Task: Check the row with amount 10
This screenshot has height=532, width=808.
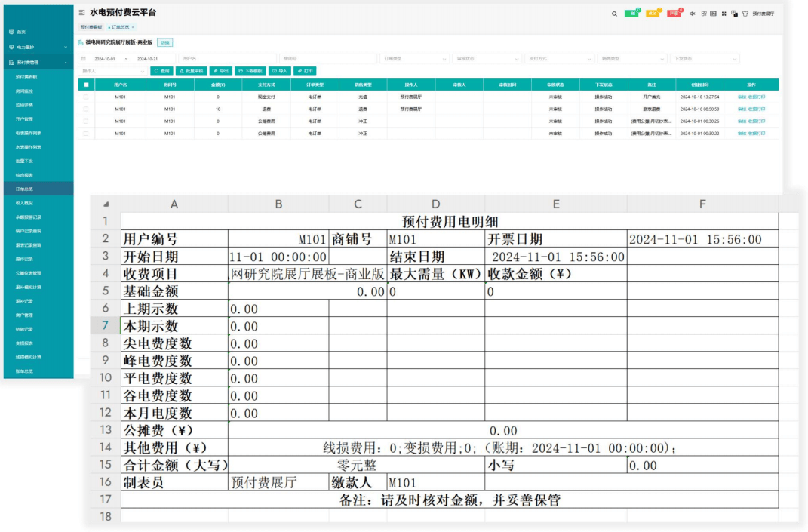Action: tap(86, 109)
